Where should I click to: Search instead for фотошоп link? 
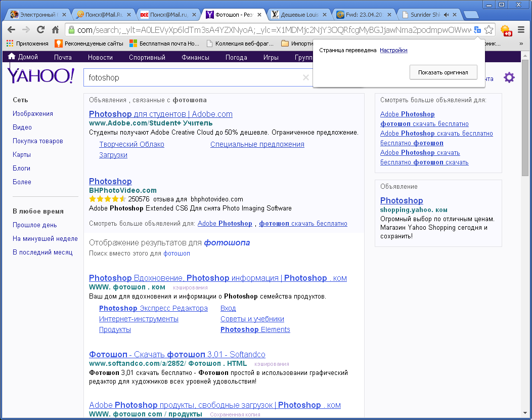point(176,254)
